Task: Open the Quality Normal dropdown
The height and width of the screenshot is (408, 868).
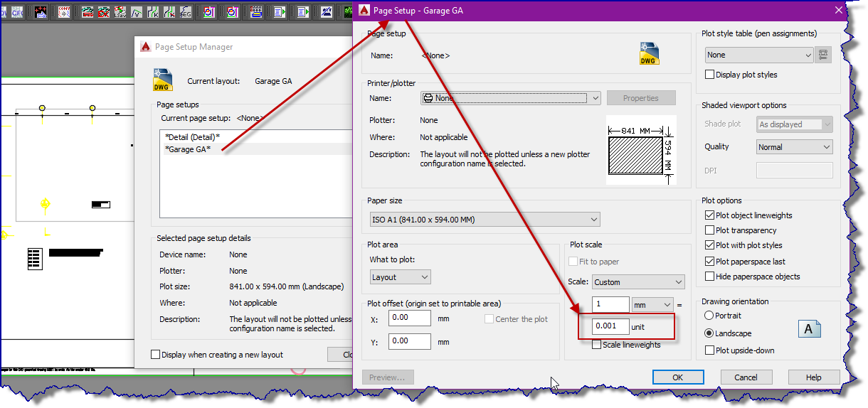Action: click(795, 147)
